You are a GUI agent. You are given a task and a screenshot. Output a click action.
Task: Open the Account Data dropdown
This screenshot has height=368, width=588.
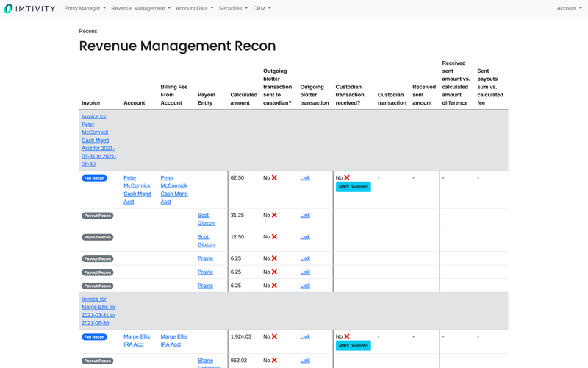(194, 9)
